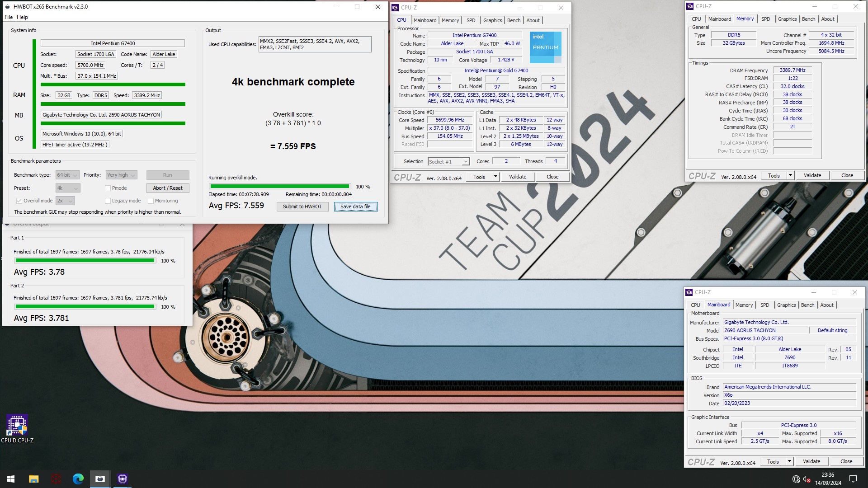
Task: Switch to Bench tab in CPU-Z CPU window
Action: 514,20
